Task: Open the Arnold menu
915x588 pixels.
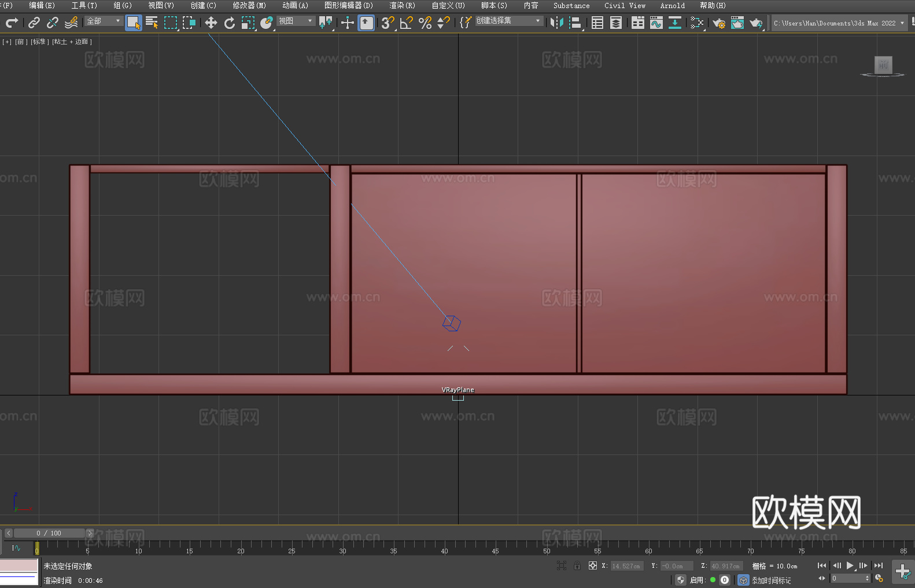Action: pos(673,5)
